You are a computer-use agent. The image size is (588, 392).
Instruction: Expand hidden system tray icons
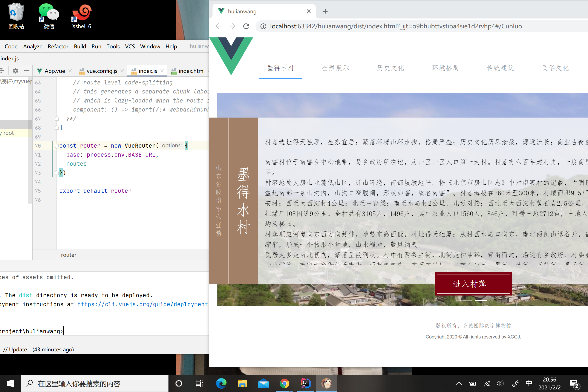[459, 383]
